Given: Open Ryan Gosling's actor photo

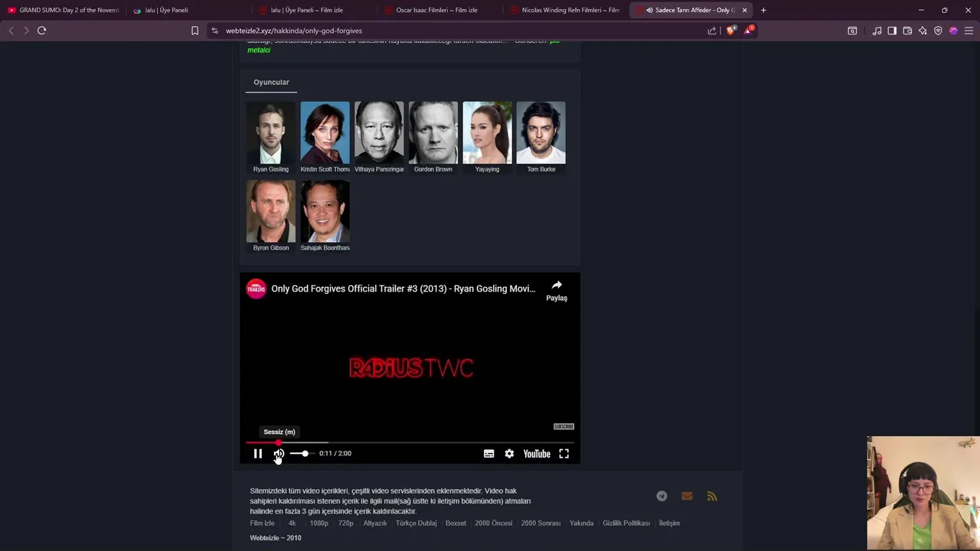Looking at the screenshot, I should coord(271,132).
